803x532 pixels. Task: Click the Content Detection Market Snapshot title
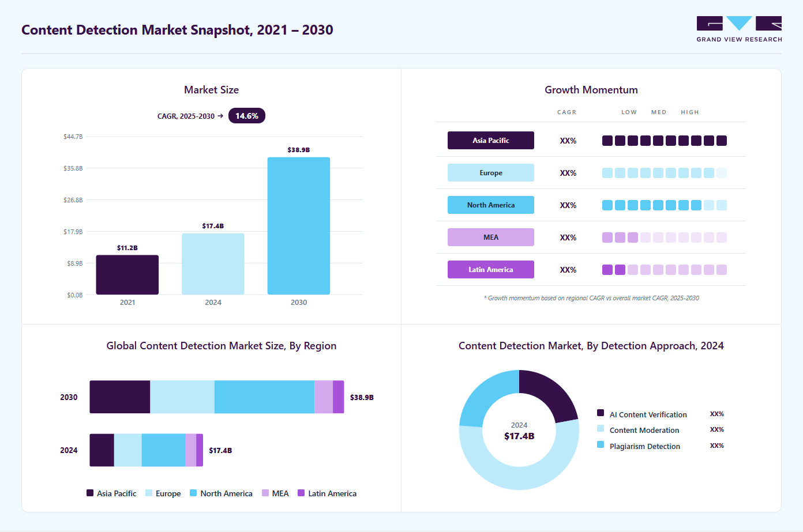tap(177, 30)
